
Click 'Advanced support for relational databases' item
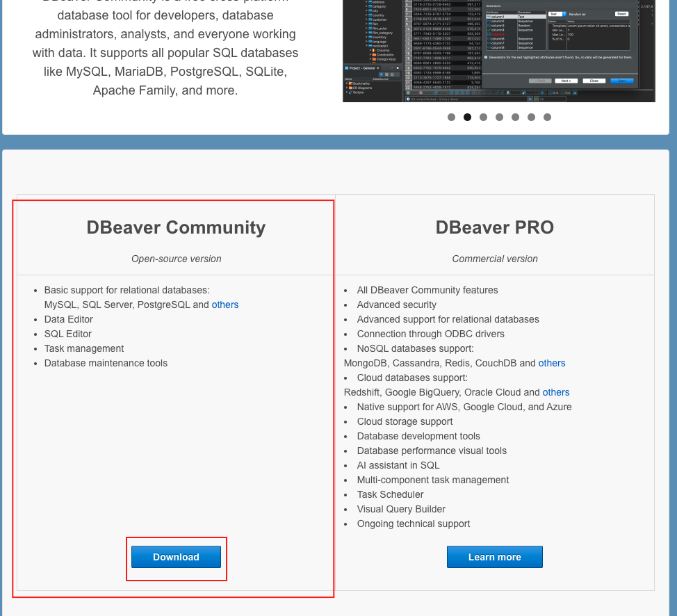[x=448, y=319]
